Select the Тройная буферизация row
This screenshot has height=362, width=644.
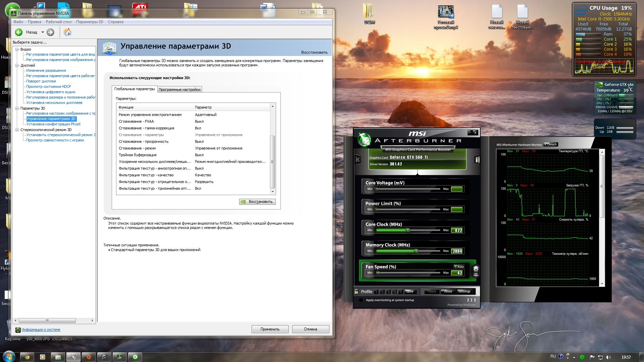click(193, 155)
